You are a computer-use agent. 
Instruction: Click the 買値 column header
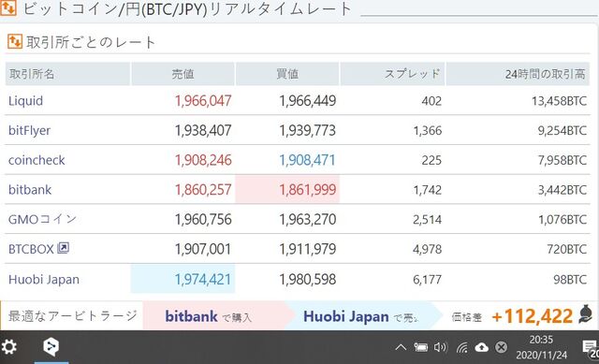tap(287, 74)
